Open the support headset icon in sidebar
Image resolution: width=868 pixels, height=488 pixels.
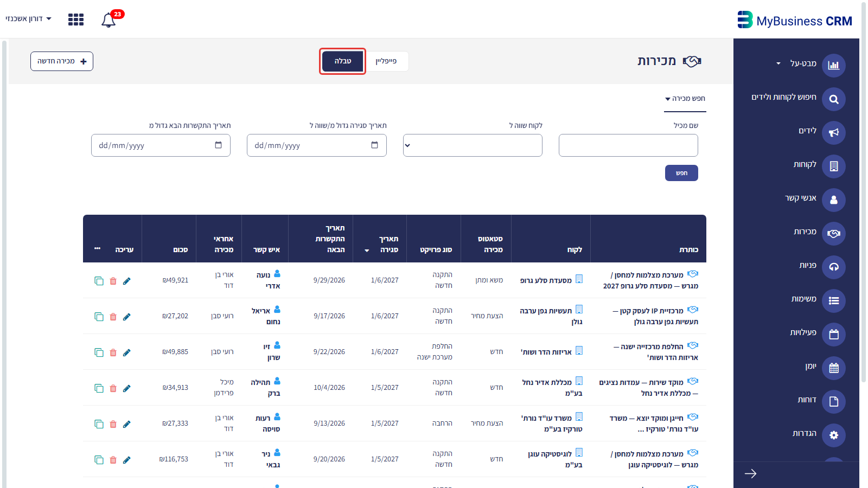tap(834, 267)
